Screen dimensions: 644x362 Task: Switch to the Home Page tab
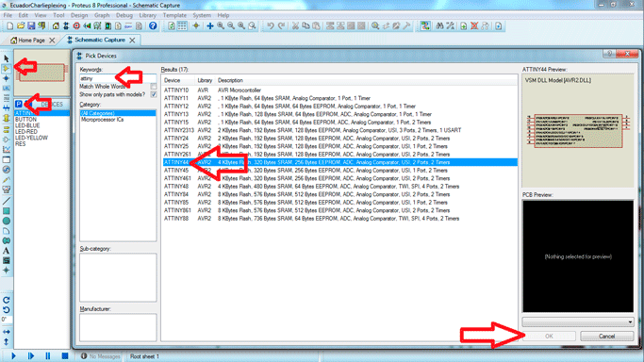pos(31,41)
